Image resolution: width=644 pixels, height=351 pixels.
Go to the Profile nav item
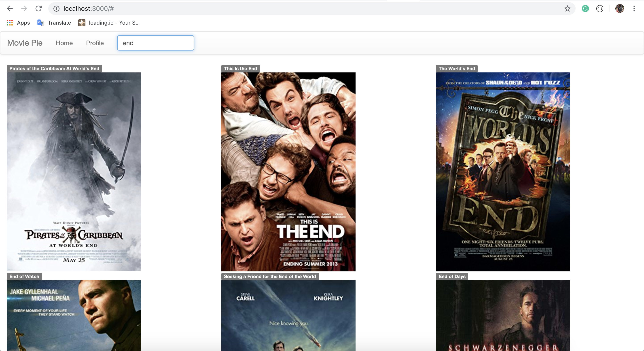tap(95, 43)
